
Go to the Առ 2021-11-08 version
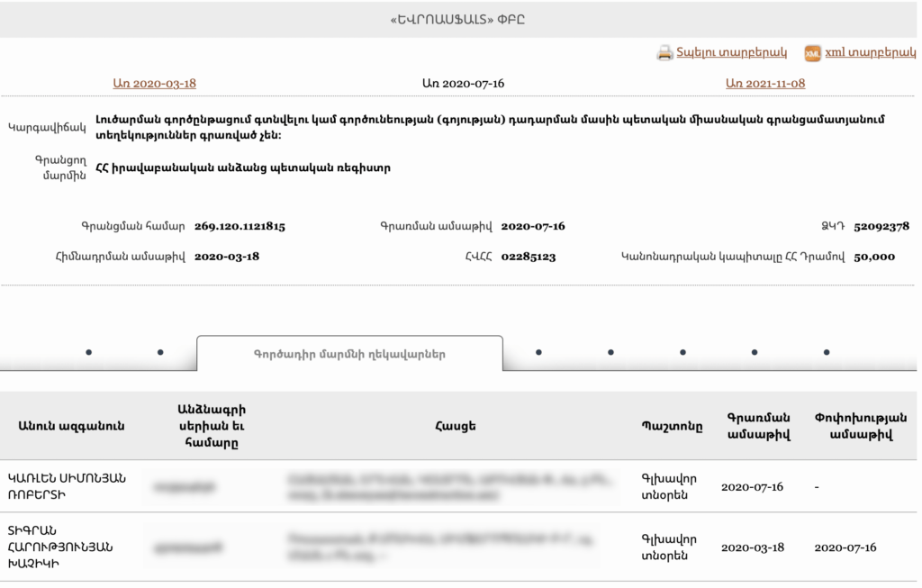click(x=765, y=84)
